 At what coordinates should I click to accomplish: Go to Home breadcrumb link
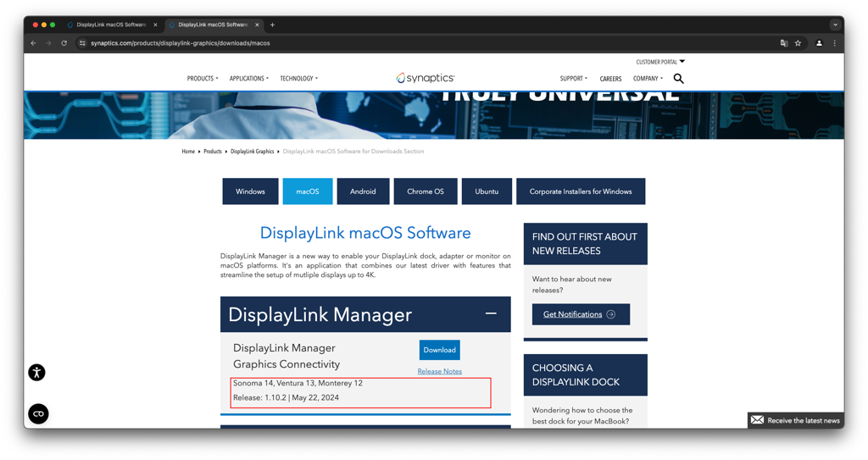click(188, 151)
